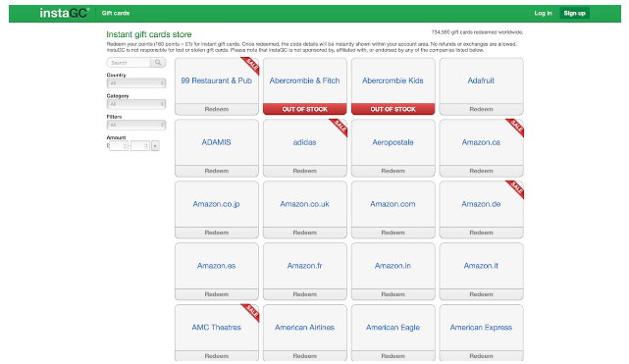Open Amazon.in gift card

pyautogui.click(x=393, y=266)
